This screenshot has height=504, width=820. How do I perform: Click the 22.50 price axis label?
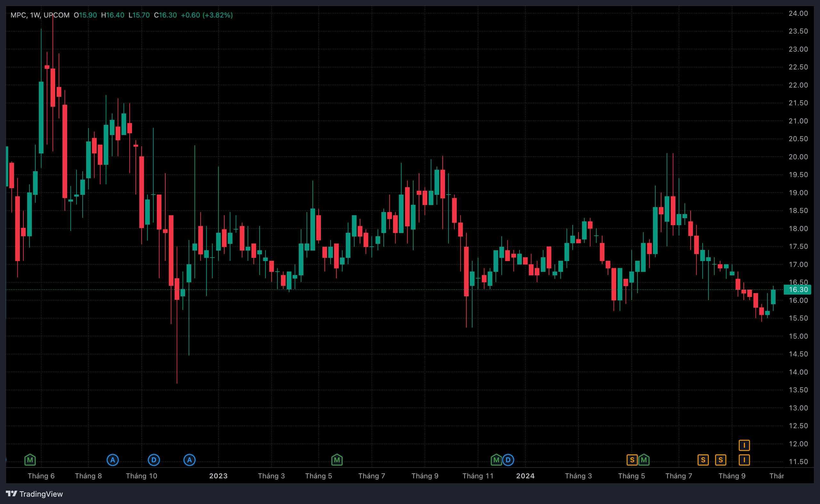(x=798, y=67)
